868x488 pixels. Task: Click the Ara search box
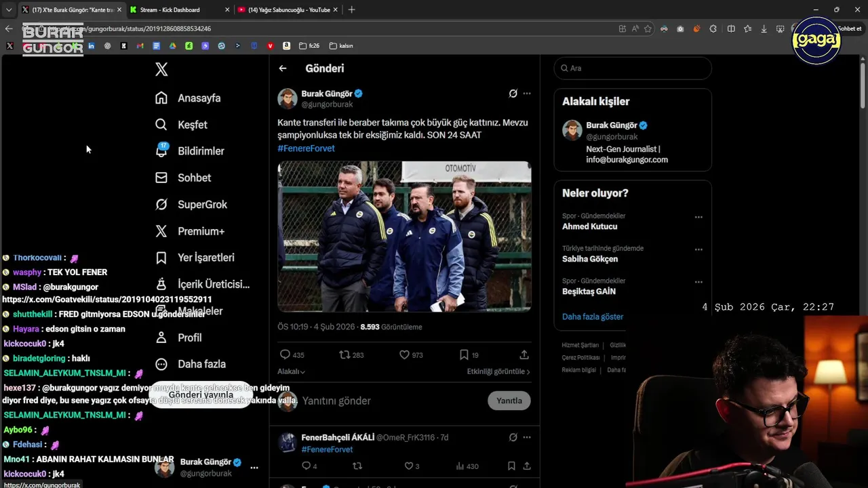click(x=633, y=68)
